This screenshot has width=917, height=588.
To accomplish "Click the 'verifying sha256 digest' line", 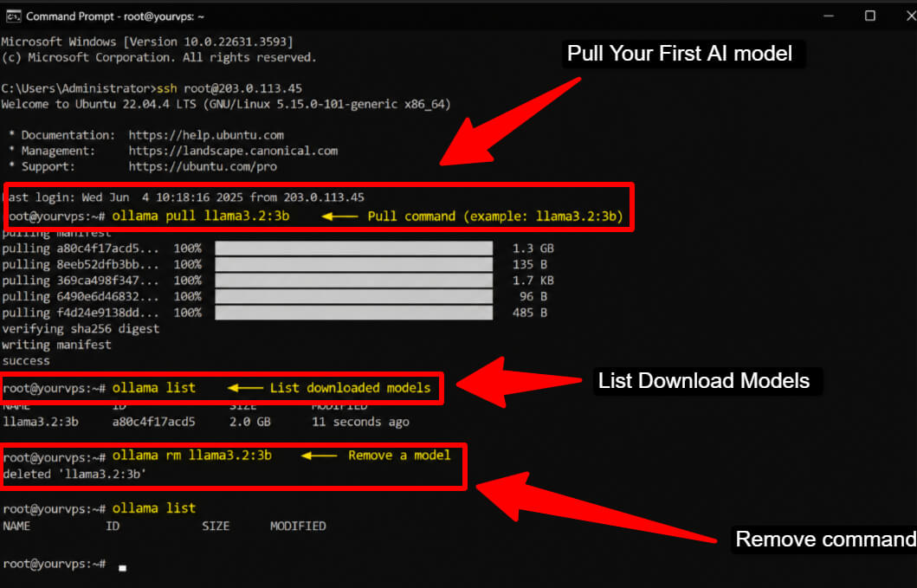I will (81, 329).
